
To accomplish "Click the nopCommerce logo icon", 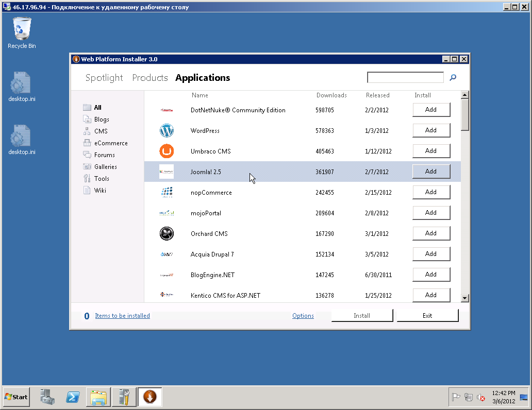I will click(x=167, y=192).
